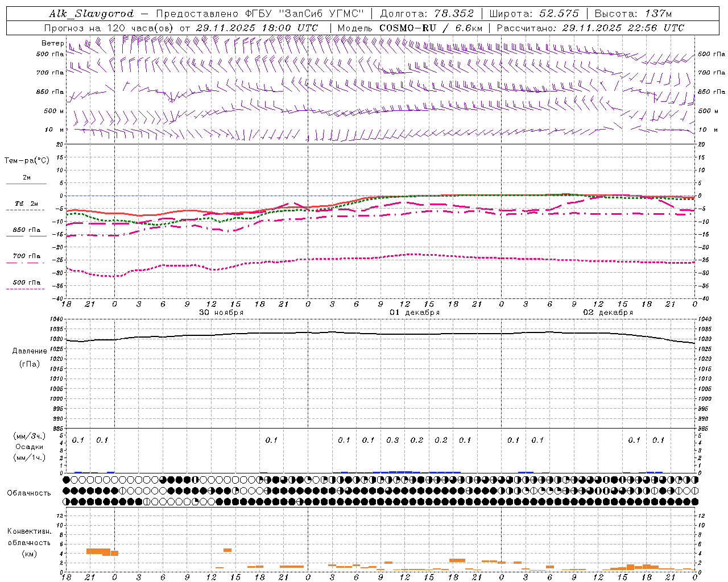
Task: Select the 'Долгота: 78.352' longitude field
Action: pos(427,14)
